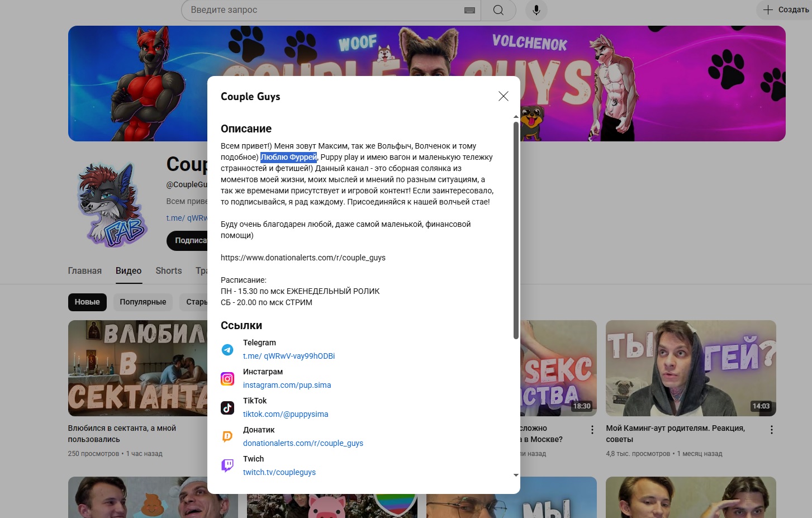Screen dimensions: 812x518
Task: Open twitch.tv/coupleguys link
Action: point(279,472)
